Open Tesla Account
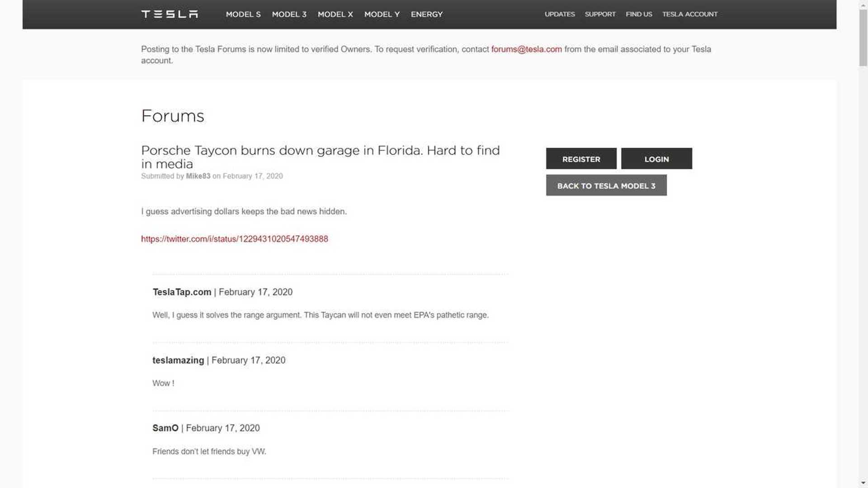This screenshot has height=488, width=868. pos(690,14)
